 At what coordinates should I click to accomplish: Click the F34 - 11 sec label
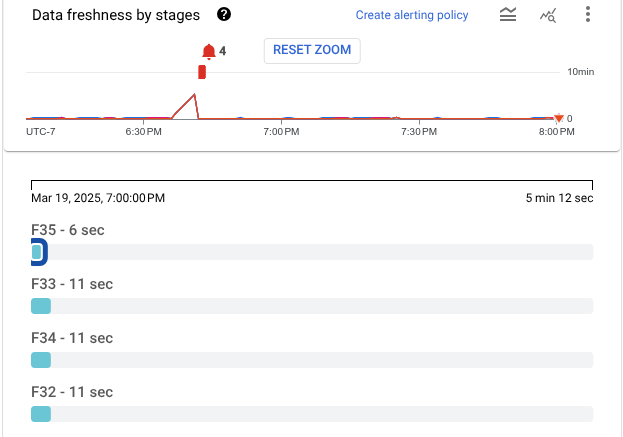(72, 338)
